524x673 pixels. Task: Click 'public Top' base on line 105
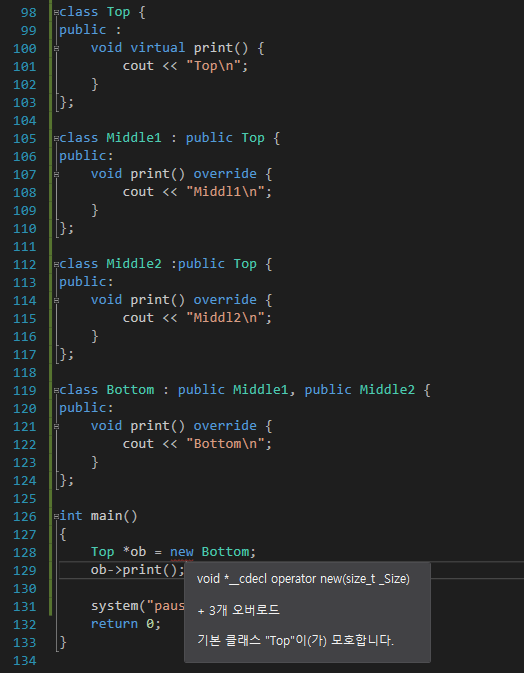225,138
